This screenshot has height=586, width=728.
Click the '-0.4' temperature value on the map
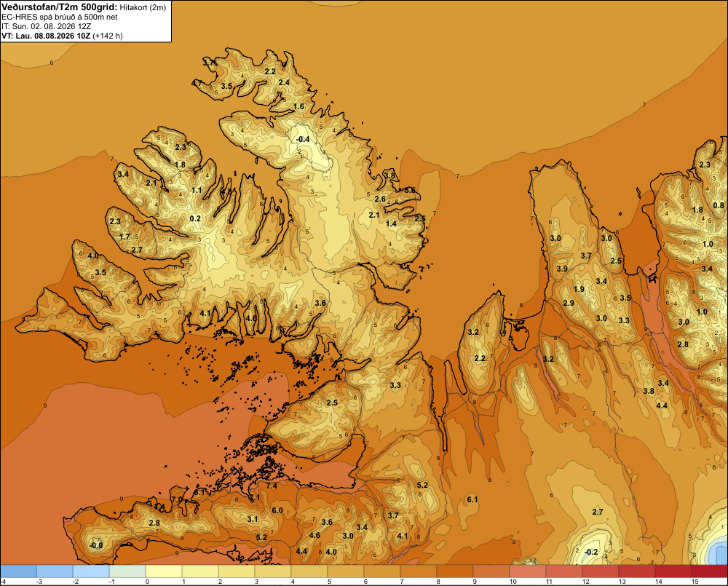point(303,139)
